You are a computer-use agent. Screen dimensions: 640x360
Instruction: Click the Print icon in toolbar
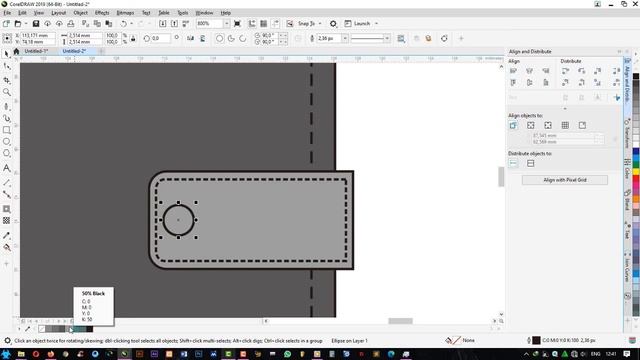pos(71,24)
